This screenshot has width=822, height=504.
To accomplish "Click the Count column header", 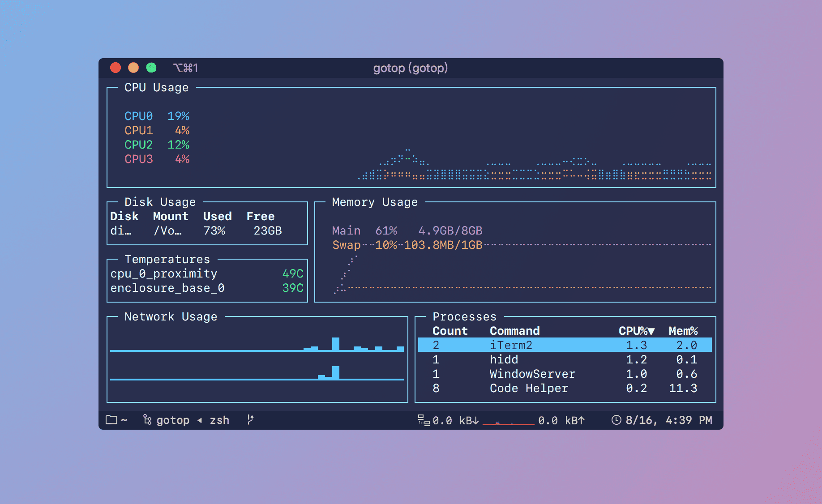I will tap(450, 331).
